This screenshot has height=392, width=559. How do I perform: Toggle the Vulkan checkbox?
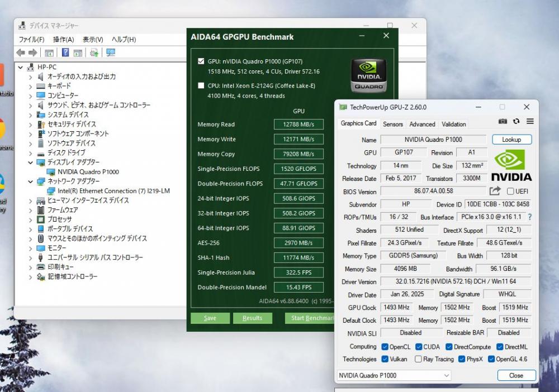pos(385,359)
